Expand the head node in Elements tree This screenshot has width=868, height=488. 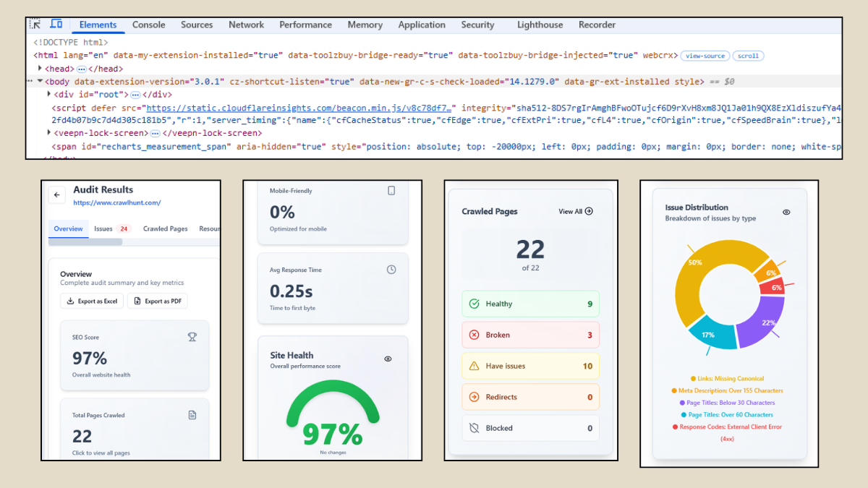pos(40,69)
